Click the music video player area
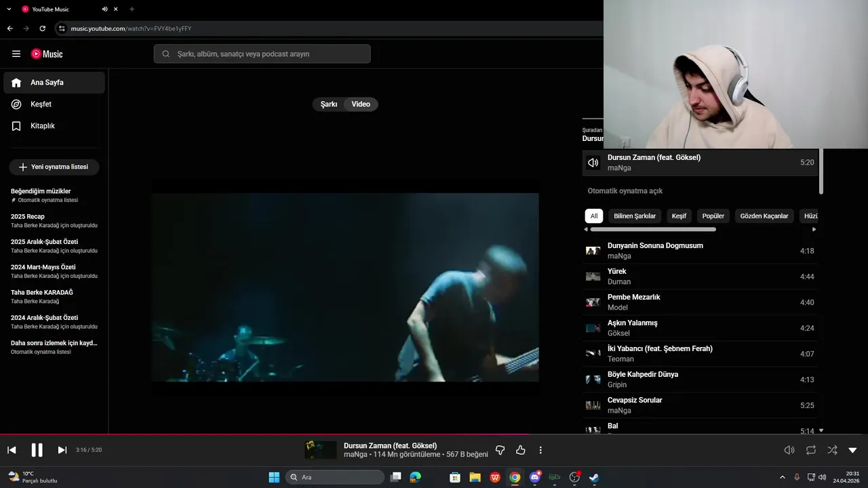Image resolution: width=868 pixels, height=488 pixels. point(345,287)
